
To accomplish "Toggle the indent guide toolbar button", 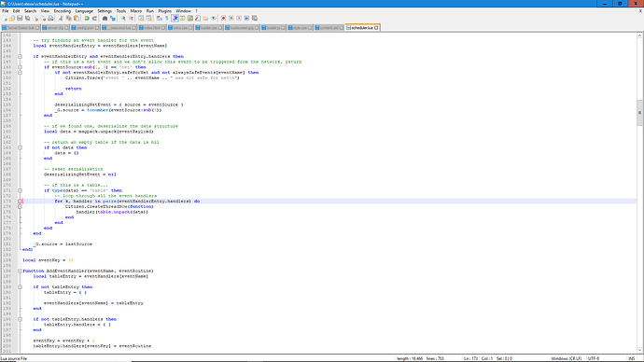I will pos(175,18).
